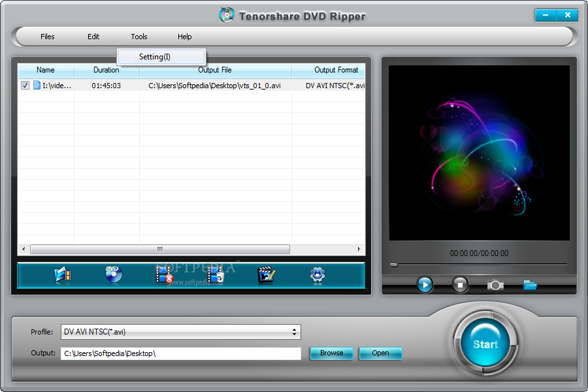The image size is (588, 392).
Task: Take a snapshot with the camera icon
Action: [x=495, y=285]
